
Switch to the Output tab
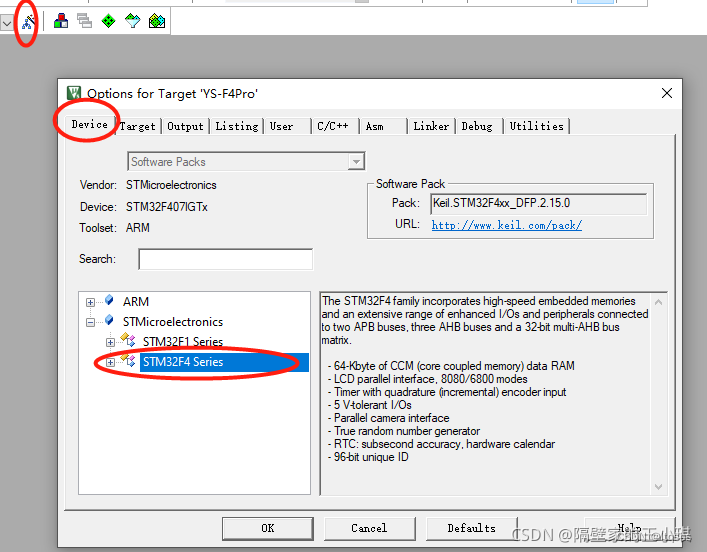tap(185, 126)
